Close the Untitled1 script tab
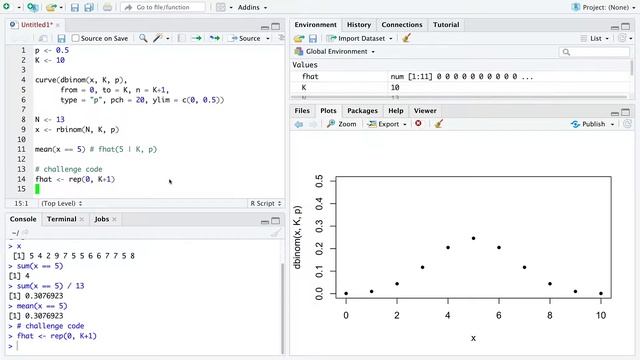The width and height of the screenshot is (640, 360). [x=58, y=25]
